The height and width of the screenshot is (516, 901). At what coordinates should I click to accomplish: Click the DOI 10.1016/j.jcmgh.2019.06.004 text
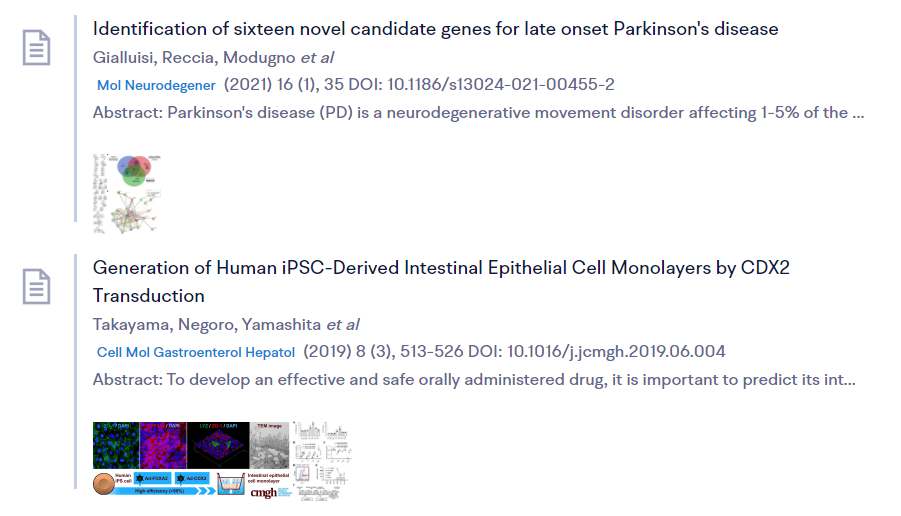[616, 352]
